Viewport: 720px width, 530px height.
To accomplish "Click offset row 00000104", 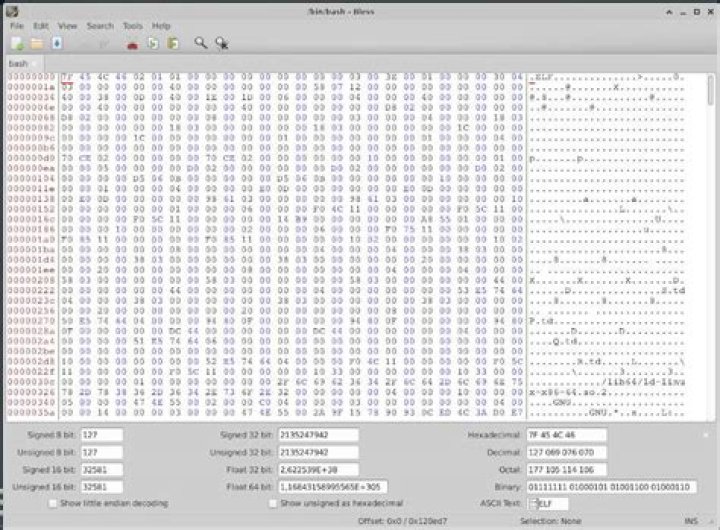I will click(31, 178).
